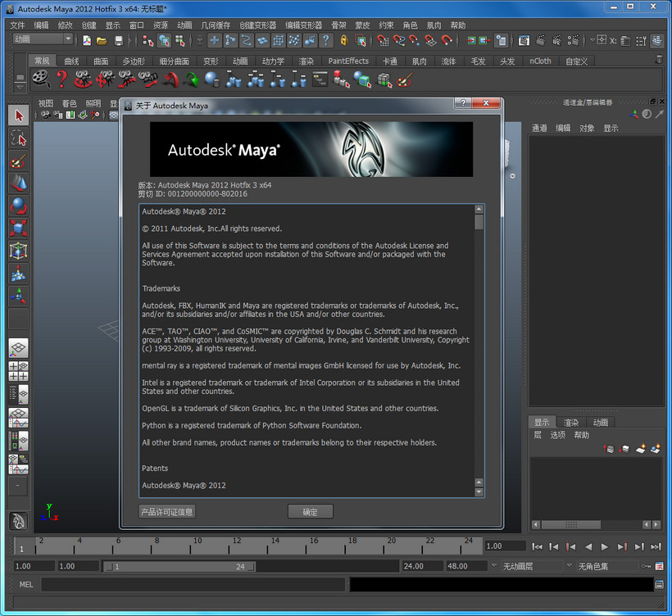
Task: Toggle the channel box sidebar button
Action: coord(656,41)
